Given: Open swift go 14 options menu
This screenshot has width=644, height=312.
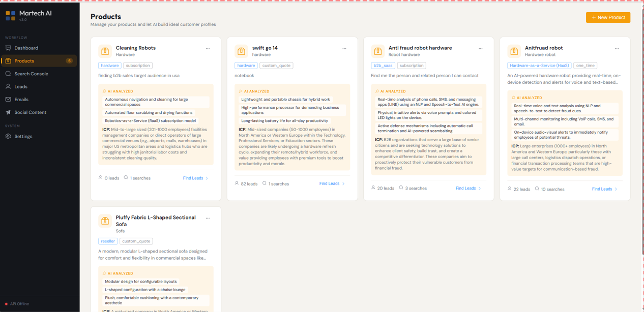Looking at the screenshot, I should 344,49.
